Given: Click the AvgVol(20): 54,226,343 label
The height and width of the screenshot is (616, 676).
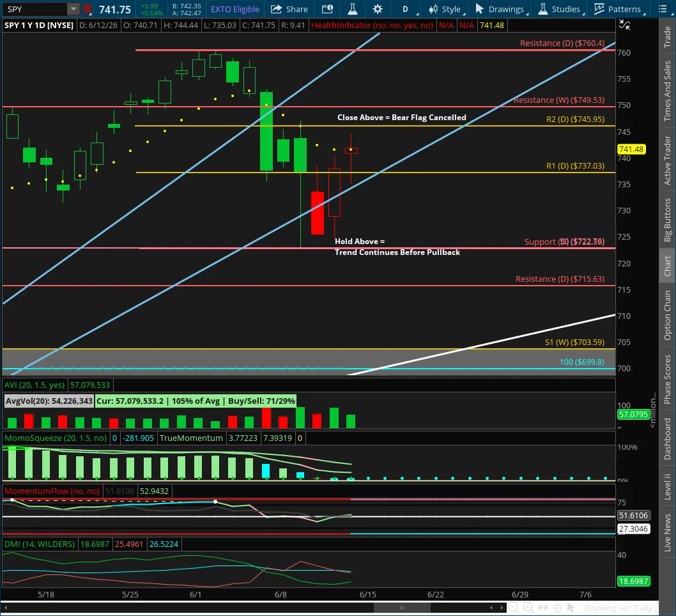Looking at the screenshot, I should click(x=49, y=401).
